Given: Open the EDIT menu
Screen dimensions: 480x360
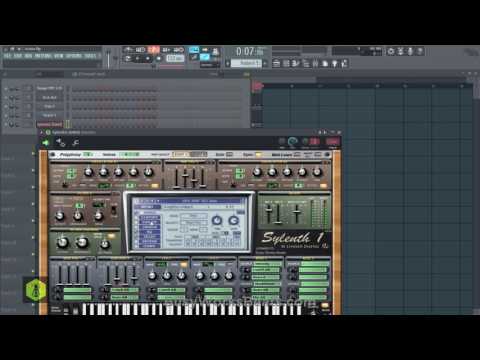Looking at the screenshot, I should coord(17,56).
